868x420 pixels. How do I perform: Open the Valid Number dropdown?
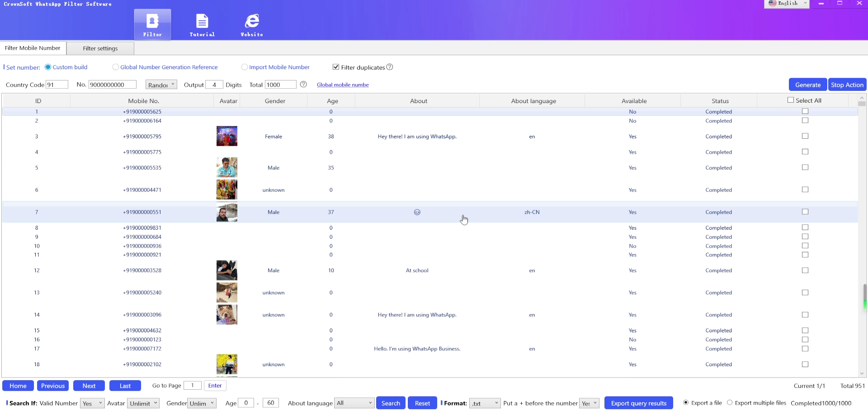[92, 403]
